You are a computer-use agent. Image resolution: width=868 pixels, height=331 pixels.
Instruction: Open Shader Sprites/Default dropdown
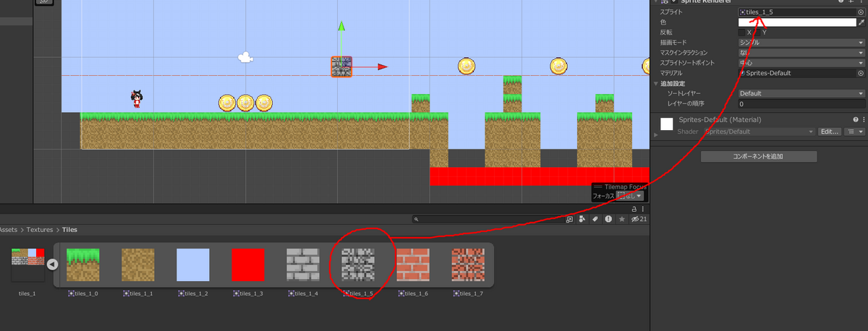click(x=759, y=132)
